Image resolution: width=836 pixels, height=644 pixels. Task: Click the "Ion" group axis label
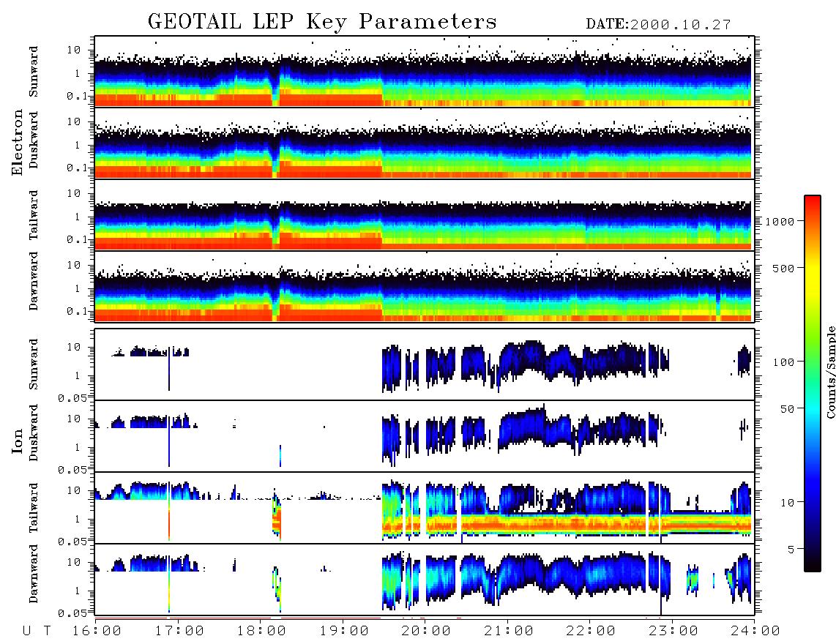(x=18, y=441)
